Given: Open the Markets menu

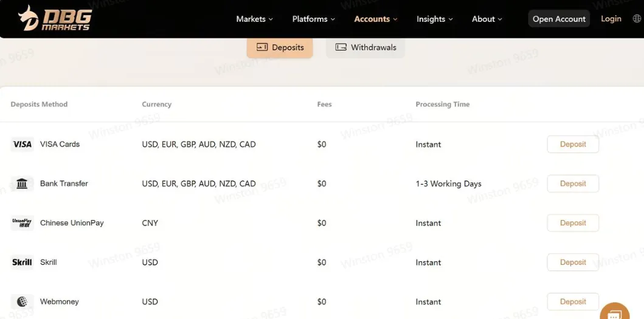Looking at the screenshot, I should (x=255, y=19).
